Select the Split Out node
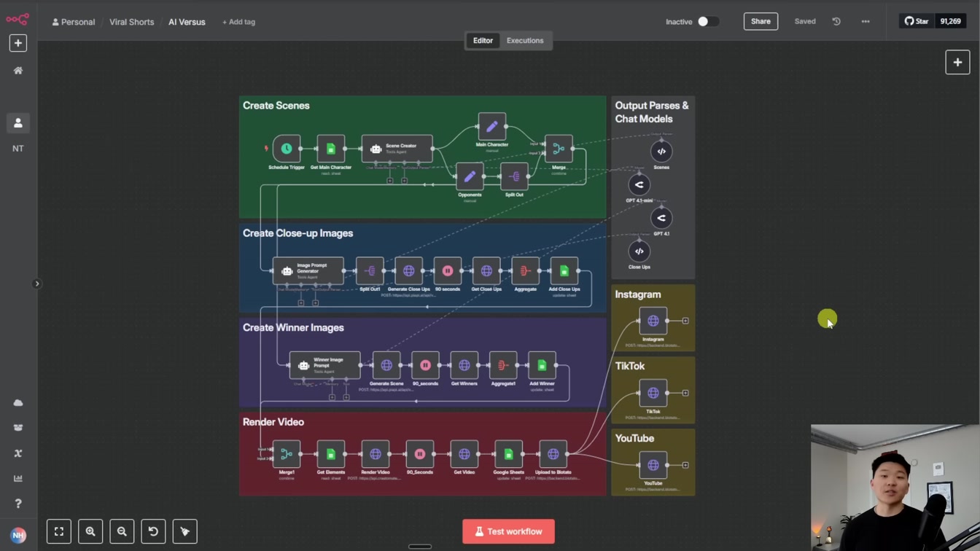980x551 pixels. click(x=514, y=176)
